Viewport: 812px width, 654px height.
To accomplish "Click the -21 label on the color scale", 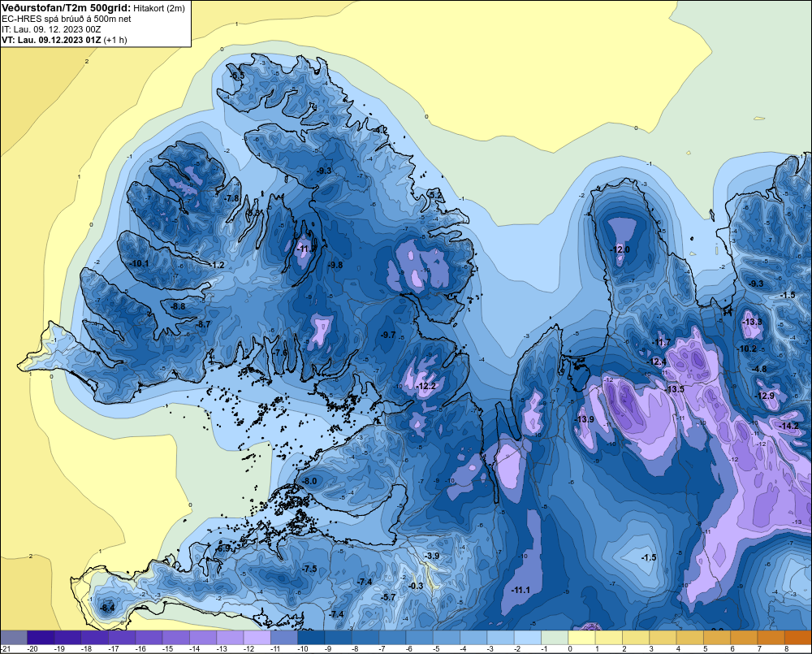I will (x=6, y=649).
